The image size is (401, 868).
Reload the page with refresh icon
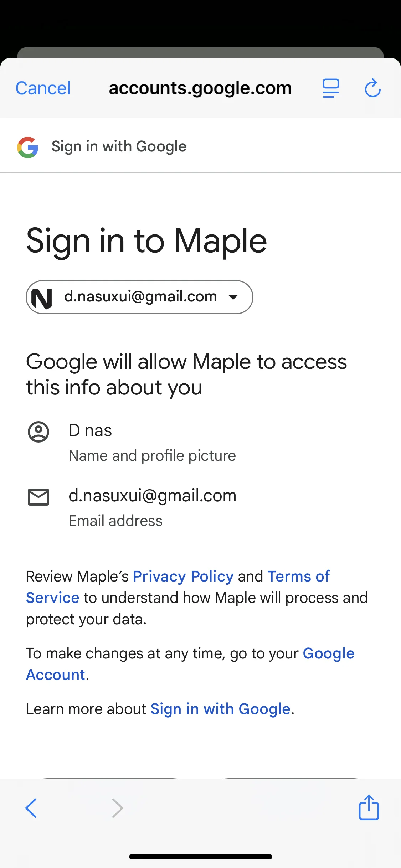[373, 88]
